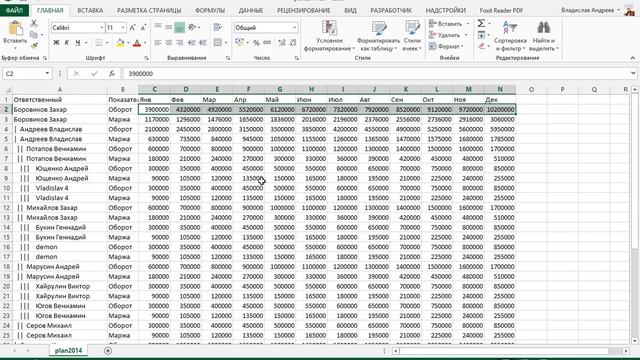The image size is (640, 360).
Task: Apply the red font color
Action: (137, 42)
